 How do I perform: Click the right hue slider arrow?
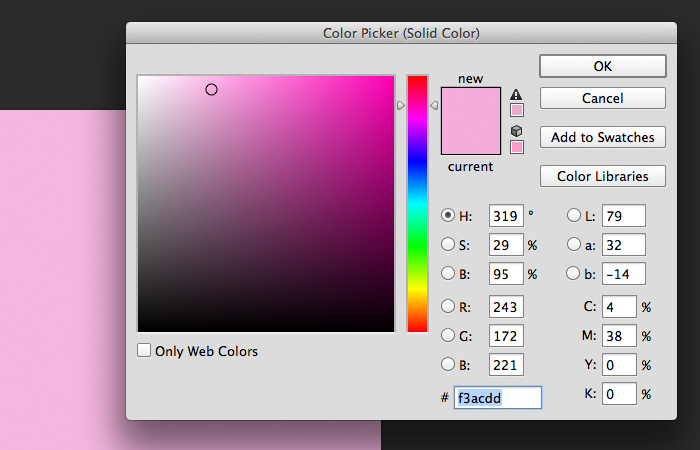(x=434, y=105)
